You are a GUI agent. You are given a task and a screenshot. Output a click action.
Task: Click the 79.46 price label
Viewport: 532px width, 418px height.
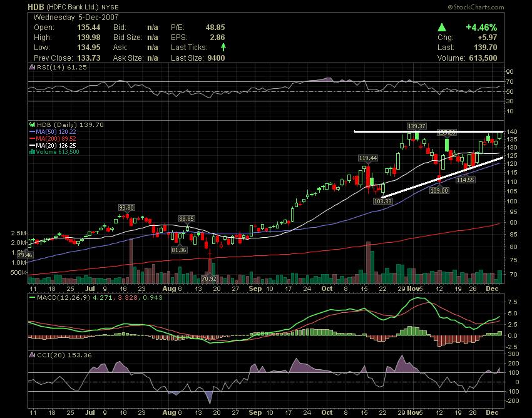click(x=24, y=255)
